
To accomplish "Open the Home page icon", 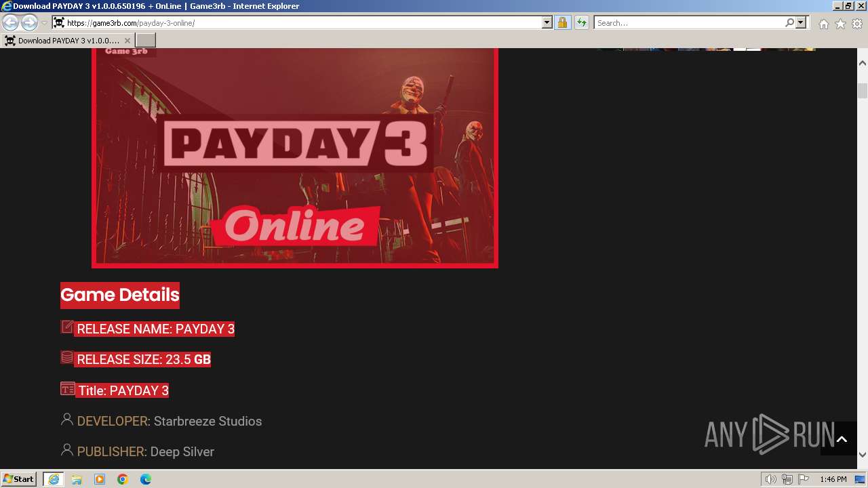I will [x=823, y=24].
